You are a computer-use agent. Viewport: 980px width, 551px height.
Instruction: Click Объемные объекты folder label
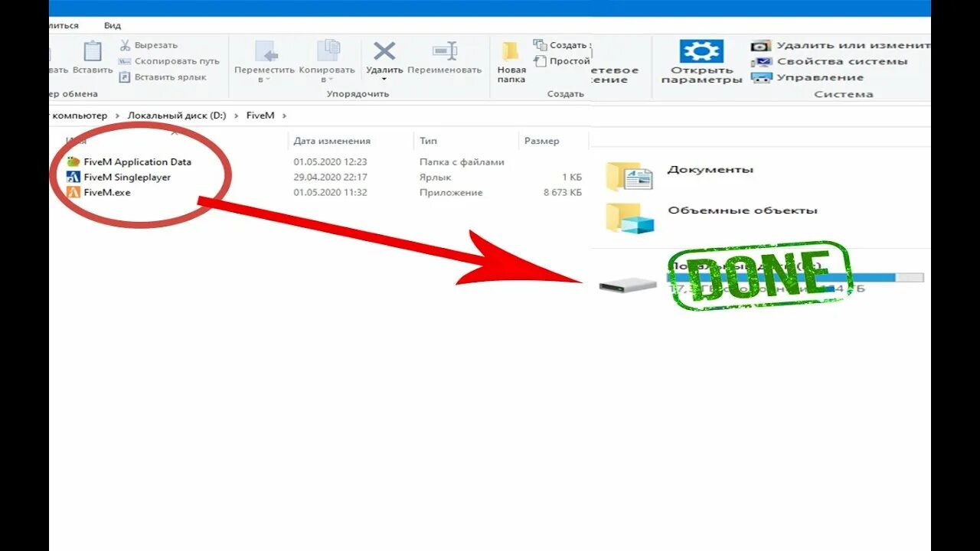coord(743,210)
